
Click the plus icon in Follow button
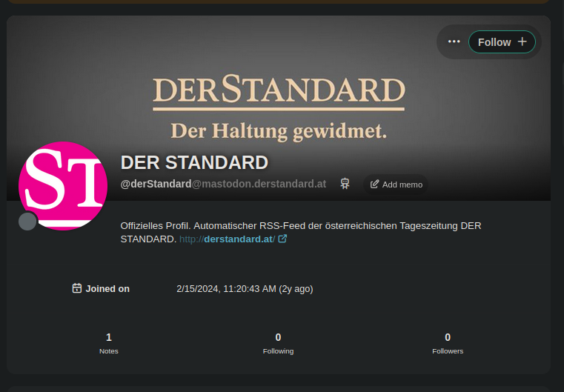click(x=522, y=41)
